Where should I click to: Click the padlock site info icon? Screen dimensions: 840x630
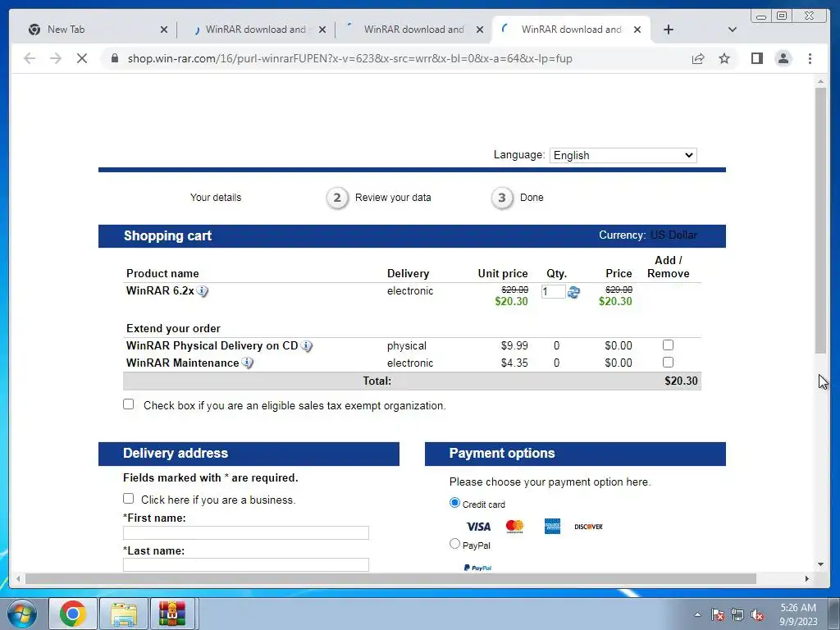pyautogui.click(x=115, y=58)
